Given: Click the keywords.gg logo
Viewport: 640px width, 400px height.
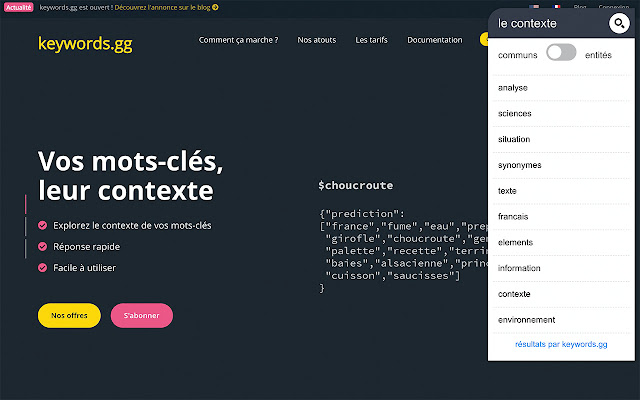Looking at the screenshot, I should (85, 44).
